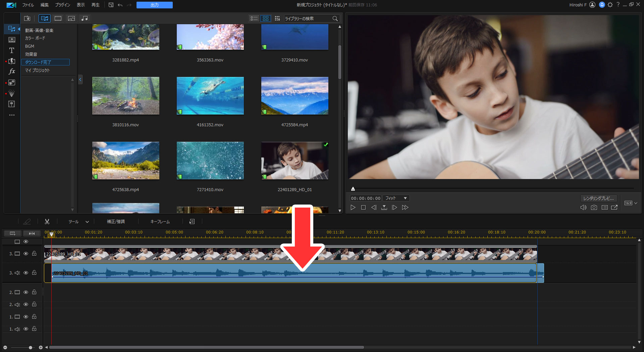Viewport: 644px width, 352px height.
Task: Play the preview
Action: pos(353,208)
